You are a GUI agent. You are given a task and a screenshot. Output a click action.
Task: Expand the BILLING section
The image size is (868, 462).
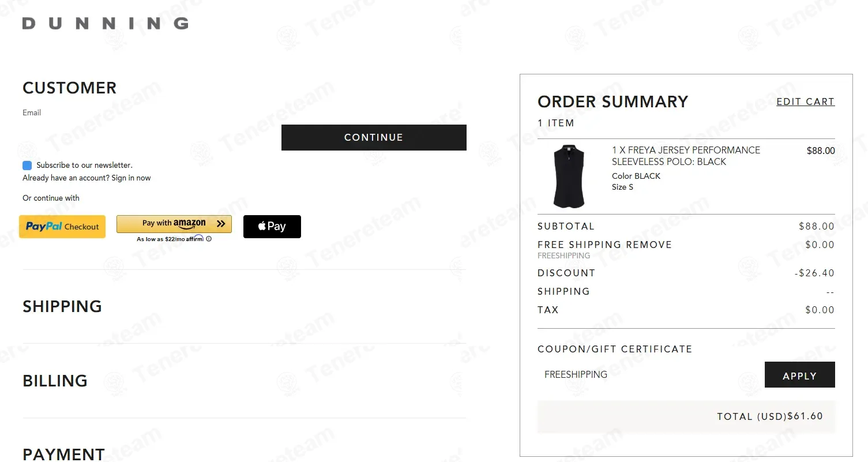(55, 381)
